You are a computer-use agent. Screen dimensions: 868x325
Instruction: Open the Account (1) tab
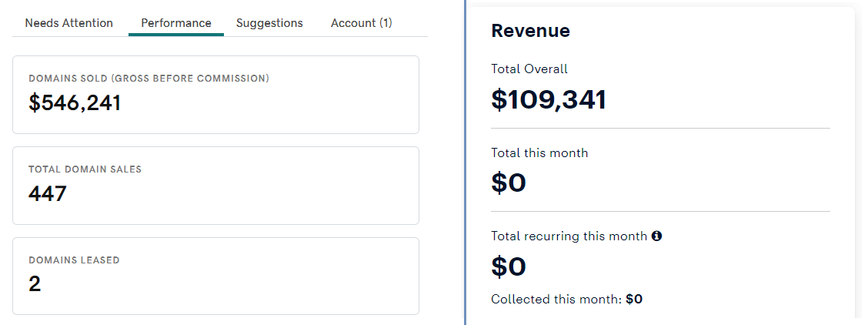click(x=362, y=23)
